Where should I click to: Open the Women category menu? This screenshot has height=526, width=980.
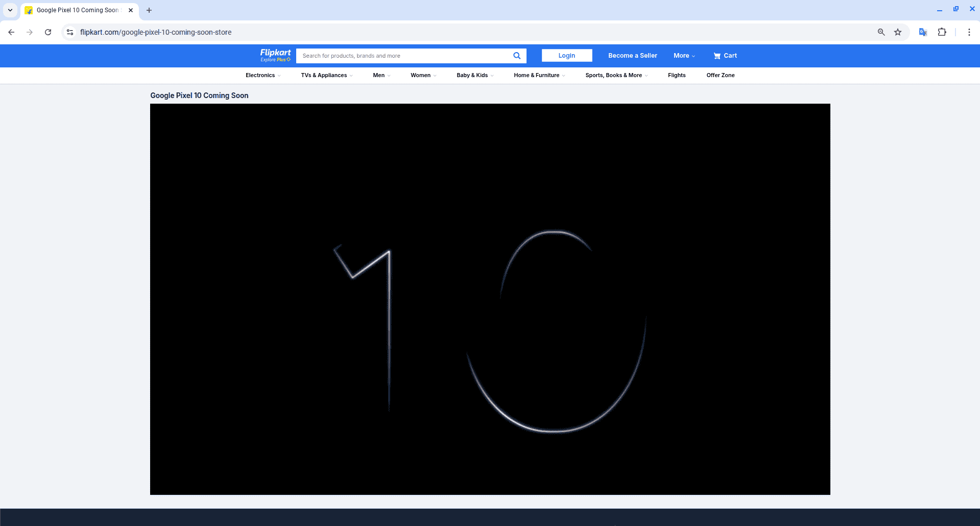(422, 75)
